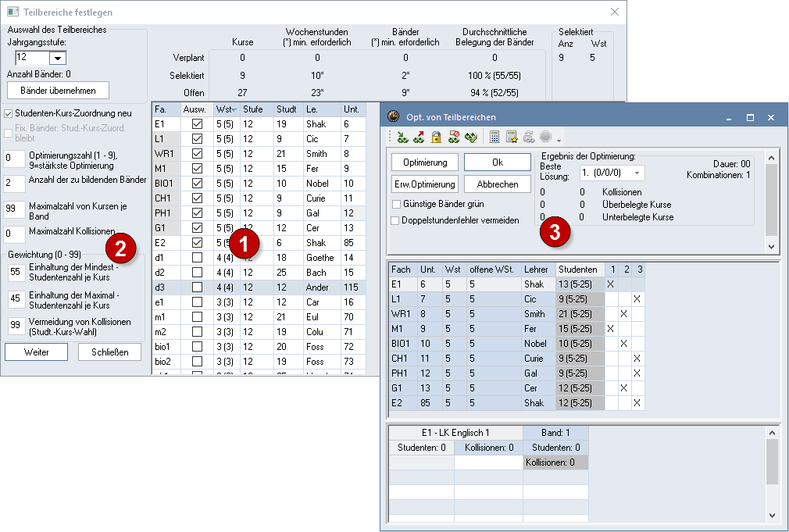Sort by the Wst column header

(x=227, y=109)
